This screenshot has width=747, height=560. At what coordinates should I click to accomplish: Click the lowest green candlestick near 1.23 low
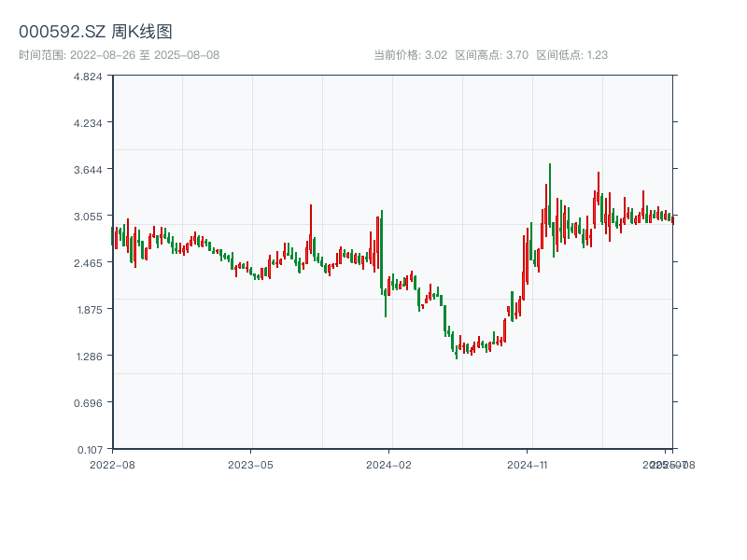coord(457,353)
